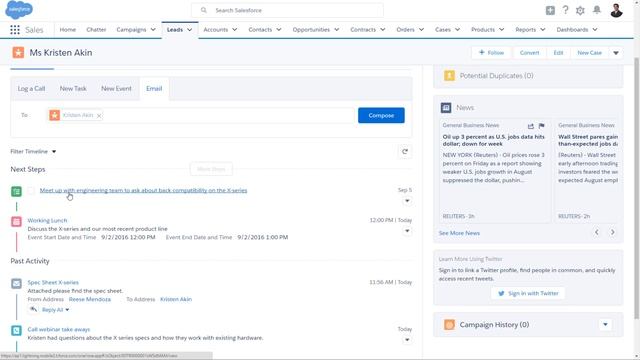The image size is (640, 360).
Task: Switch to the New Event tab
Action: [x=116, y=89]
